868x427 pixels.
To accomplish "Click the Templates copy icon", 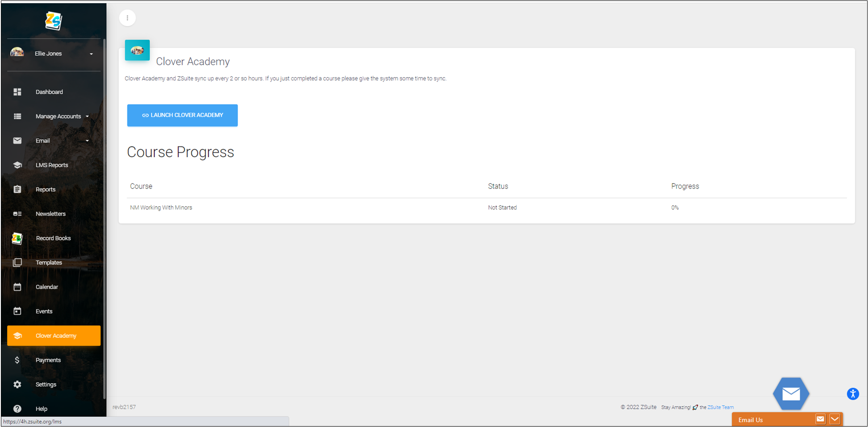I will click(17, 263).
